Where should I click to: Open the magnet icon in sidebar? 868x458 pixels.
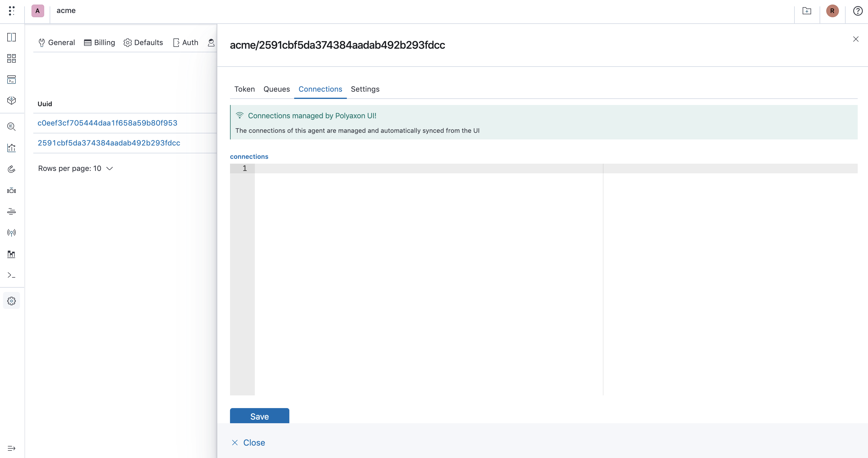(x=12, y=169)
